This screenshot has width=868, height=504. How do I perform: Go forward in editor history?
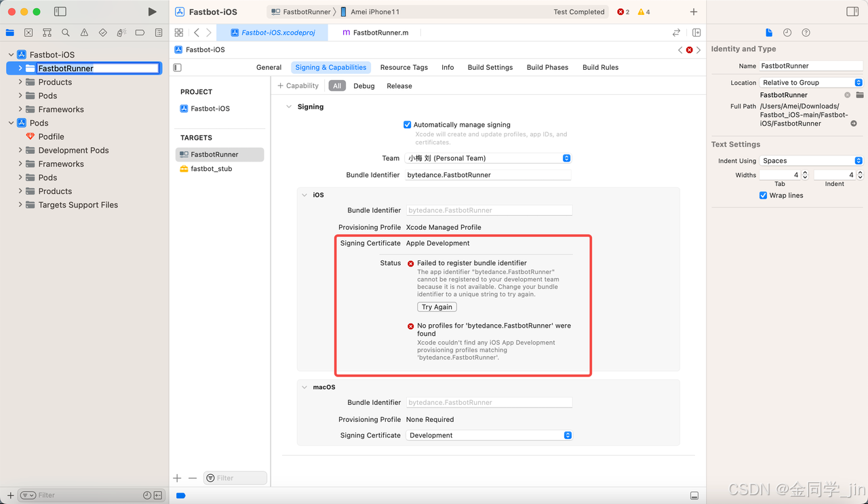pos(209,33)
